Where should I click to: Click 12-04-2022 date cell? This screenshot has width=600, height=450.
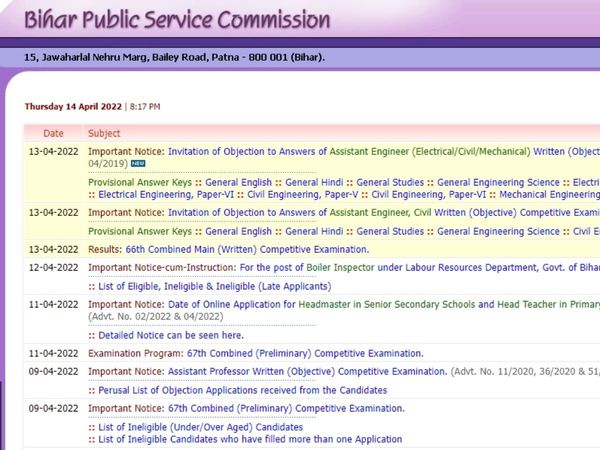[54, 268]
